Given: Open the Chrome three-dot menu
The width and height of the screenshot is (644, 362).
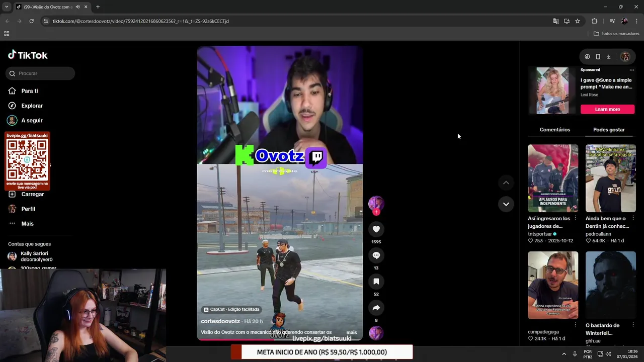Looking at the screenshot, I should [x=636, y=21].
